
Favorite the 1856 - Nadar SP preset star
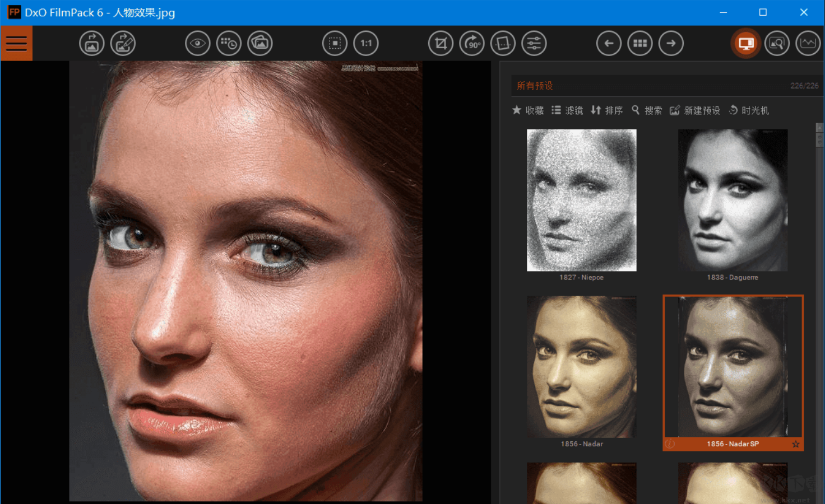click(x=796, y=444)
